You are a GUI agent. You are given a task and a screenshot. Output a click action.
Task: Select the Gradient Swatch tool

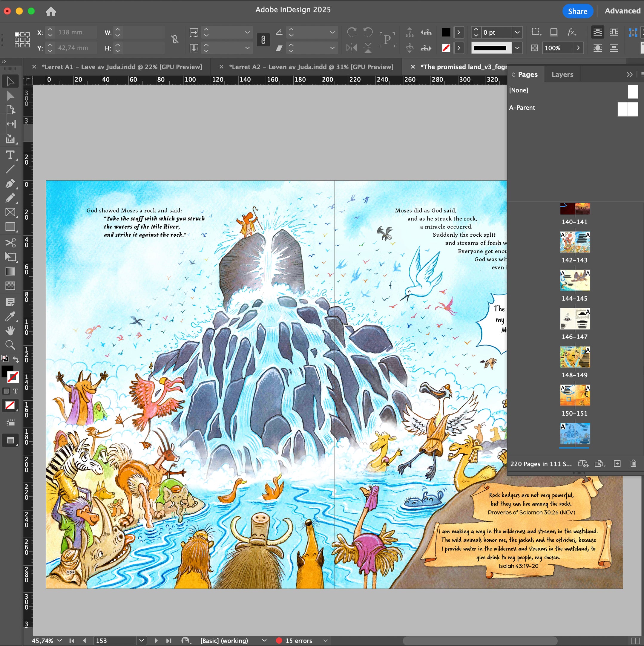[10, 271]
